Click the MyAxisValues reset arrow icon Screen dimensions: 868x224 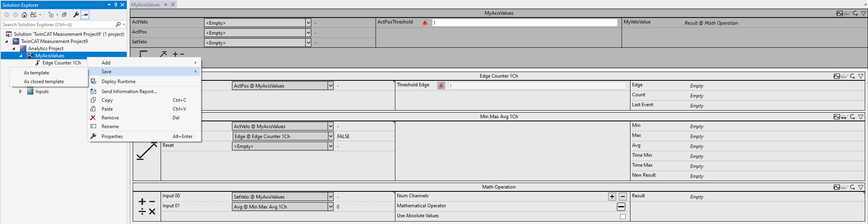(855, 13)
